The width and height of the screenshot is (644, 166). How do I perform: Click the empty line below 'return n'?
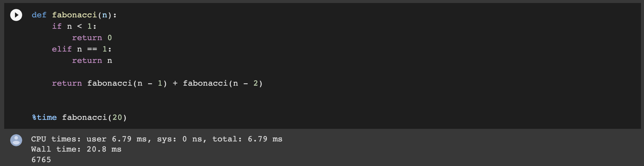322,72
